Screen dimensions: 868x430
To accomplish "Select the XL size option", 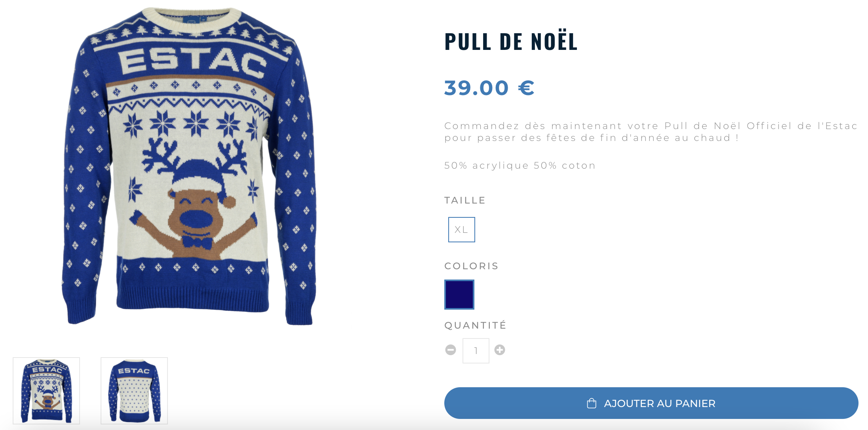I will click(461, 230).
